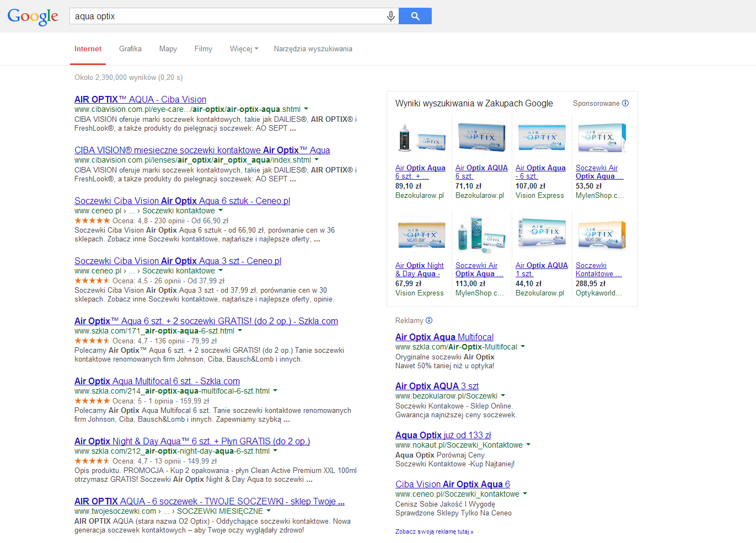Screen dimensions: 756x543
Task: Open CIBA VISION miesięczne soczewki kontaktowe result
Action: pos(202,150)
